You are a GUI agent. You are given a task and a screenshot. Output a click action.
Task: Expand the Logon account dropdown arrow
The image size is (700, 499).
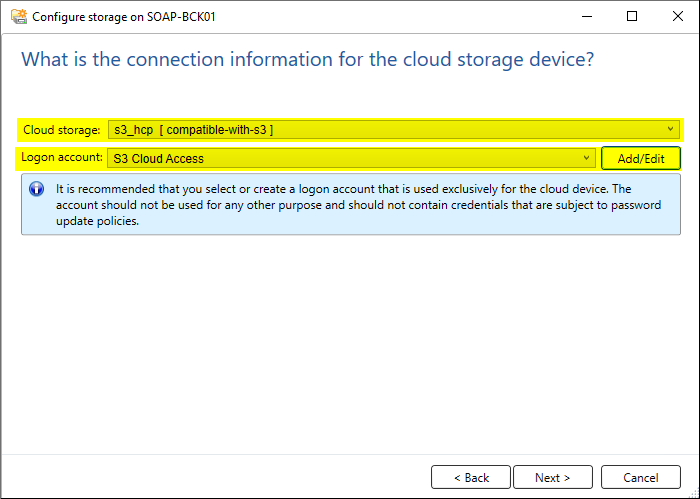[x=587, y=158]
